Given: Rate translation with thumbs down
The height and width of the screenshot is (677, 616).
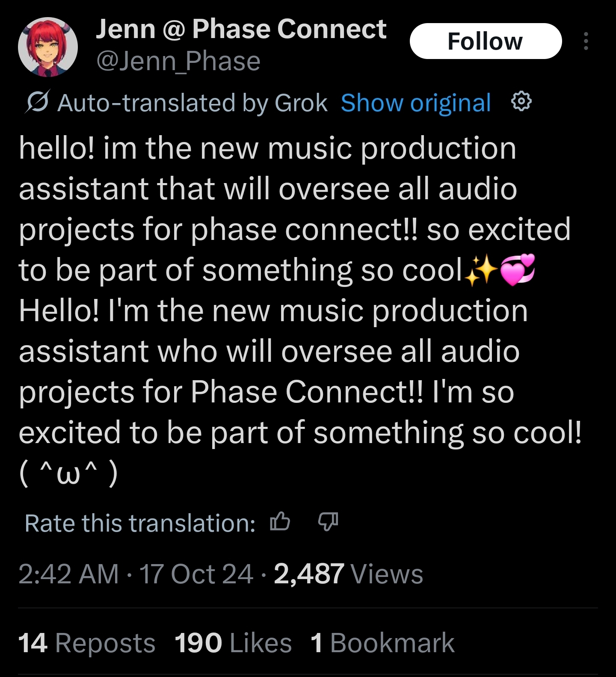Looking at the screenshot, I should pos(328,521).
